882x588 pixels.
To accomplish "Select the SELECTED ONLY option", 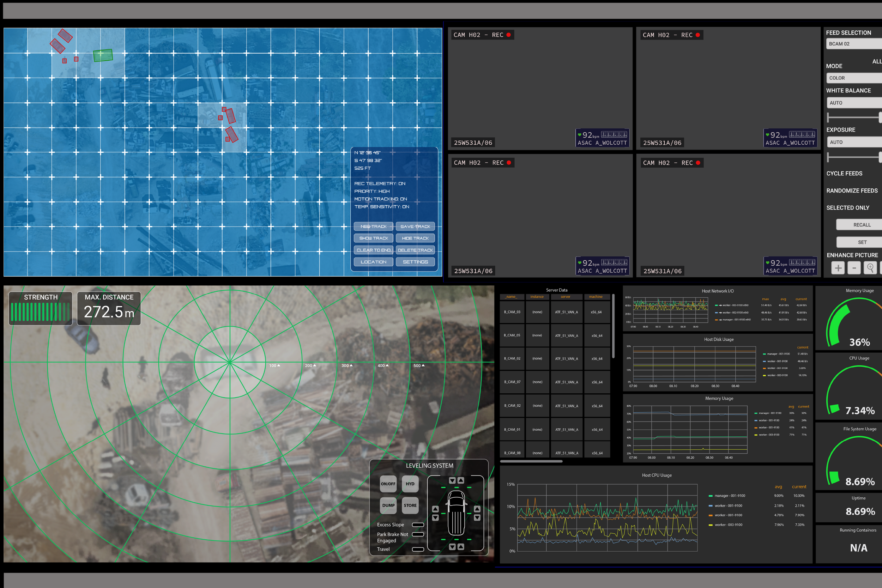I will click(x=847, y=208).
